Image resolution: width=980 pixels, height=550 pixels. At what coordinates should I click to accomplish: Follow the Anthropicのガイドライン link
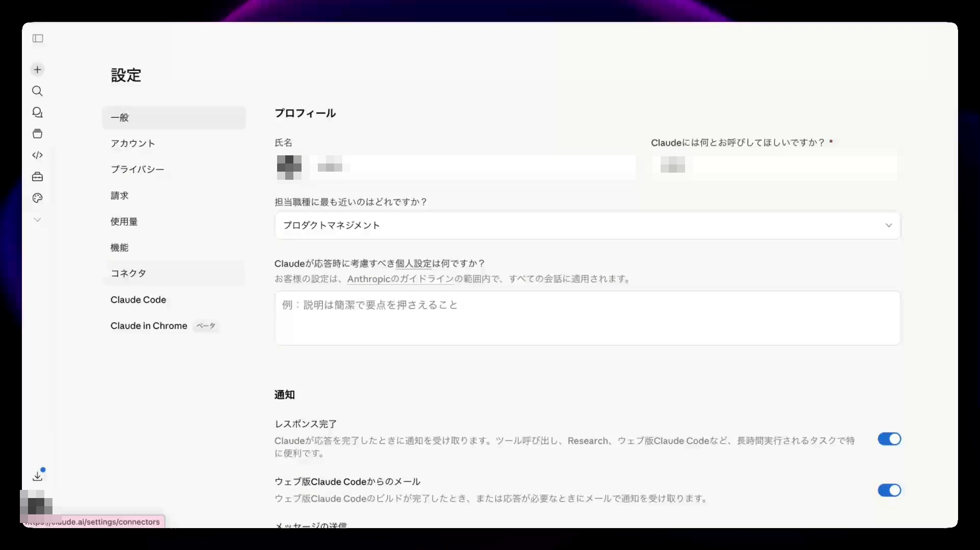point(400,279)
